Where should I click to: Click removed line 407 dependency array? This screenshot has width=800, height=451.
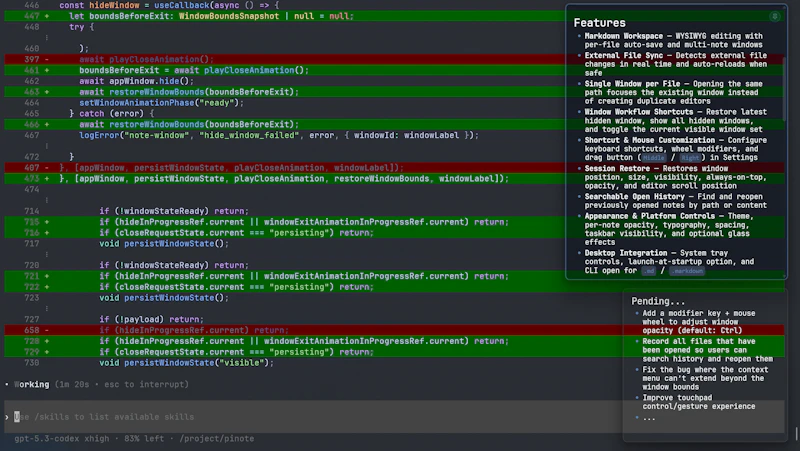231,167
